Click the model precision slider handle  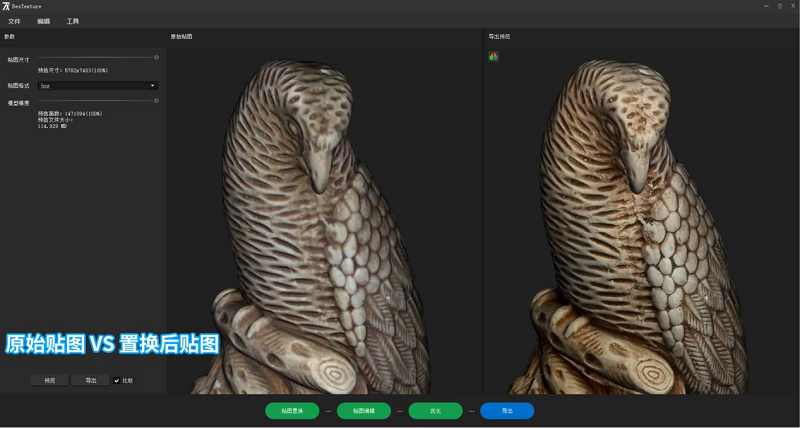click(156, 101)
